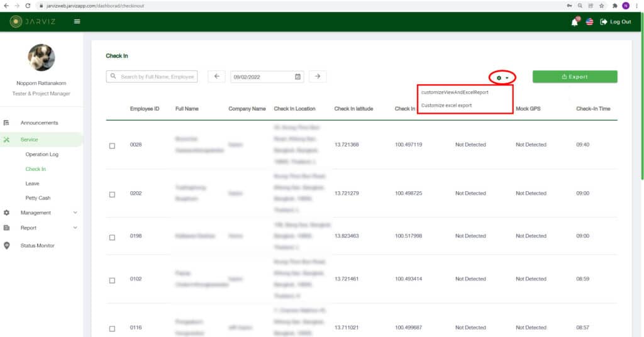The width and height of the screenshot is (644, 337).
Task: Go to next date with right arrow
Action: [x=318, y=76]
